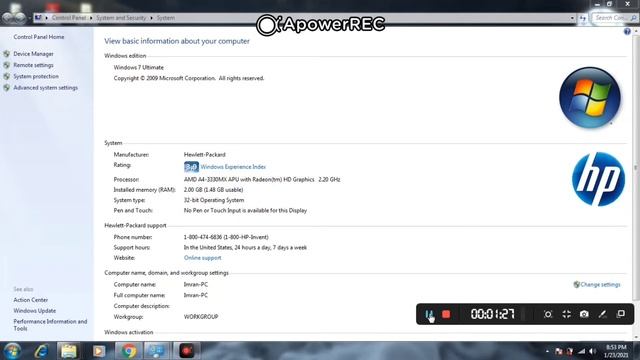This screenshot has width=640, height=360.
Task: Open the Help question mark icon
Action: 627,31
